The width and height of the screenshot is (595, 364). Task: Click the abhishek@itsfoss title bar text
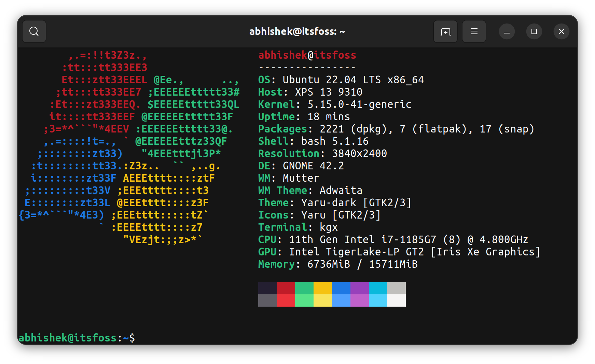(x=297, y=31)
